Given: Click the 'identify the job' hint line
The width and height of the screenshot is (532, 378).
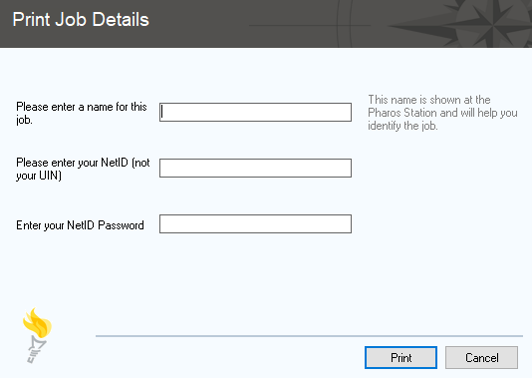Looking at the screenshot, I should click(x=403, y=126).
